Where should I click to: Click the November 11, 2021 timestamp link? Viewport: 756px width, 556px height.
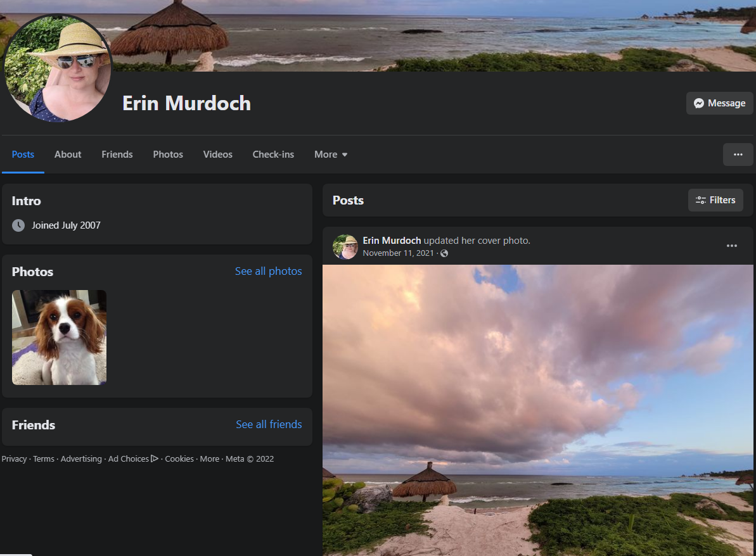[x=399, y=253]
